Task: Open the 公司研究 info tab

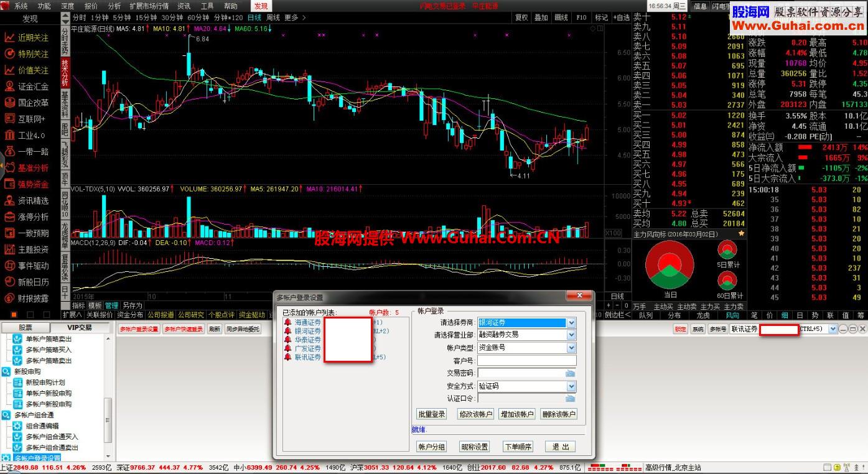Action: 191,315
